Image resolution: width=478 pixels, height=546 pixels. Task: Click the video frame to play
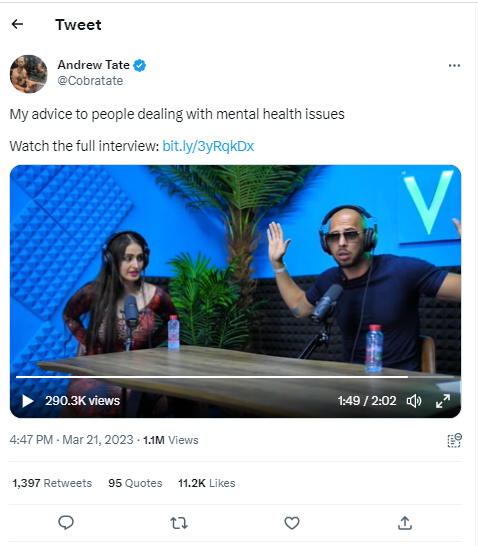(235, 272)
